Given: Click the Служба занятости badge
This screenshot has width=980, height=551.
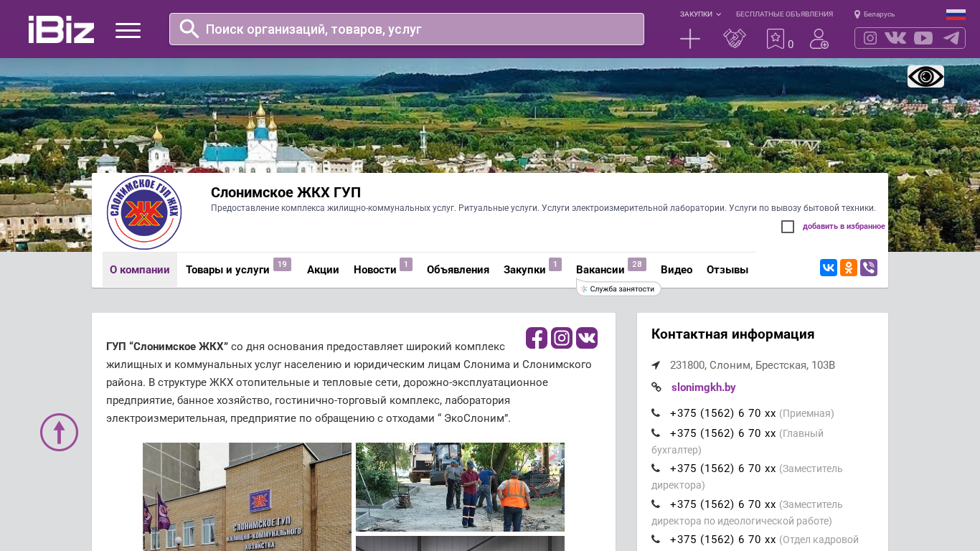Looking at the screenshot, I should [x=618, y=289].
